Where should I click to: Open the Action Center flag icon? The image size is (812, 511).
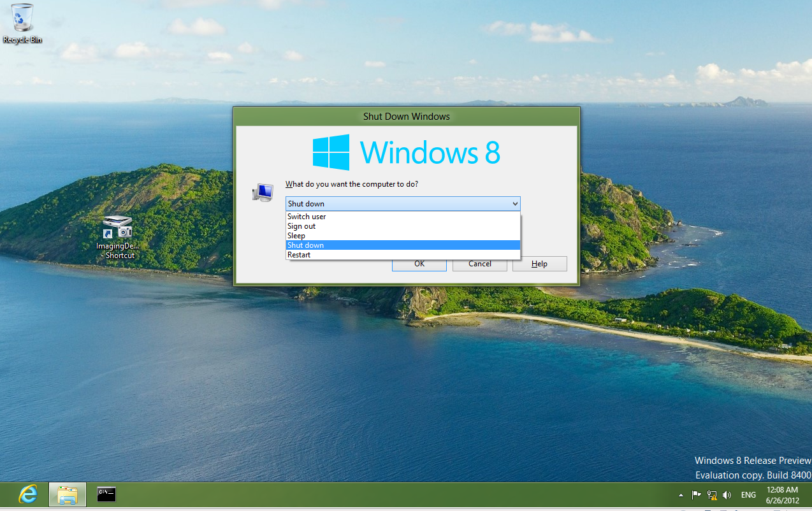click(696, 494)
